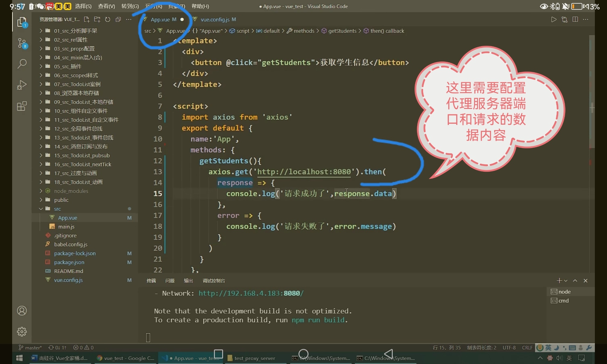This screenshot has width=607, height=364.
Task: Select the cmd terminal instance
Action: tap(563, 301)
